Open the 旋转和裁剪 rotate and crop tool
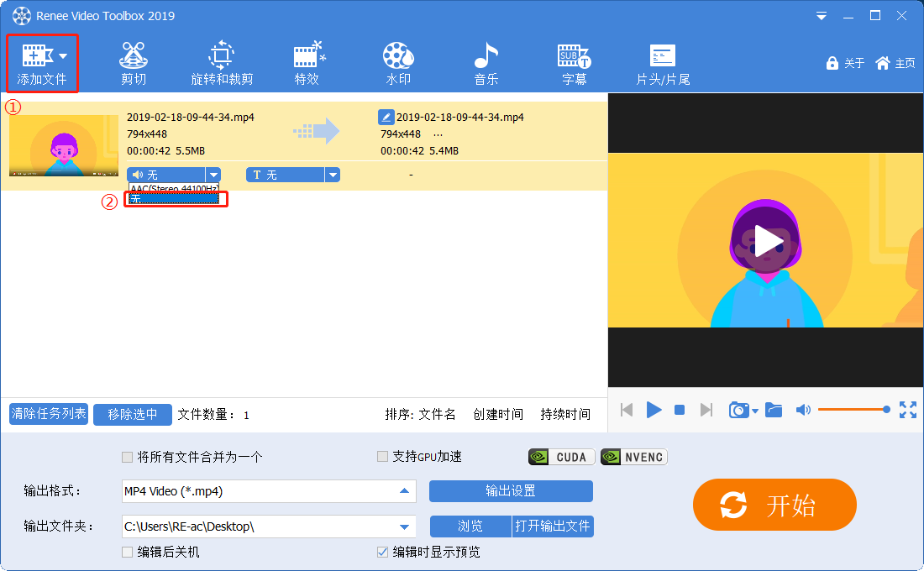 tap(222, 64)
